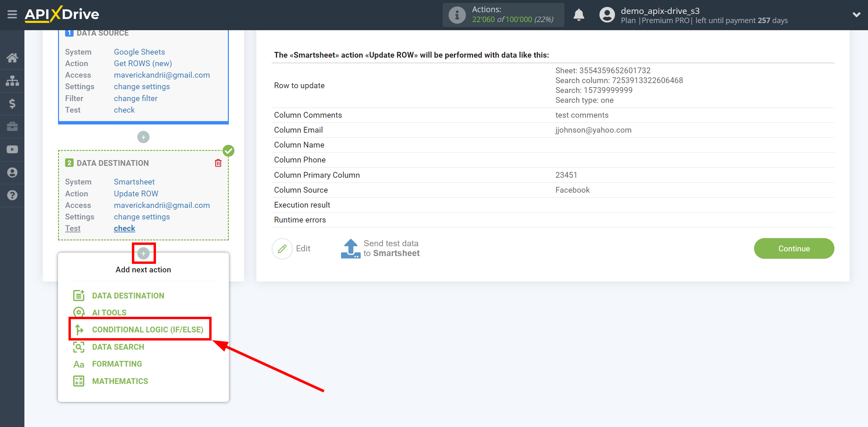Click the Column Primary Column value 23451
868x427 pixels.
tap(566, 175)
